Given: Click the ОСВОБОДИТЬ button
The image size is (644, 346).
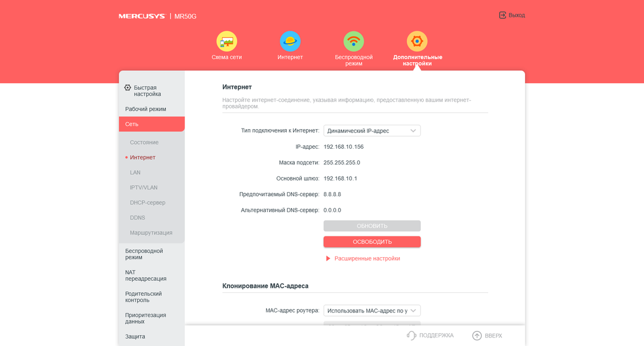Looking at the screenshot, I should click(372, 242).
